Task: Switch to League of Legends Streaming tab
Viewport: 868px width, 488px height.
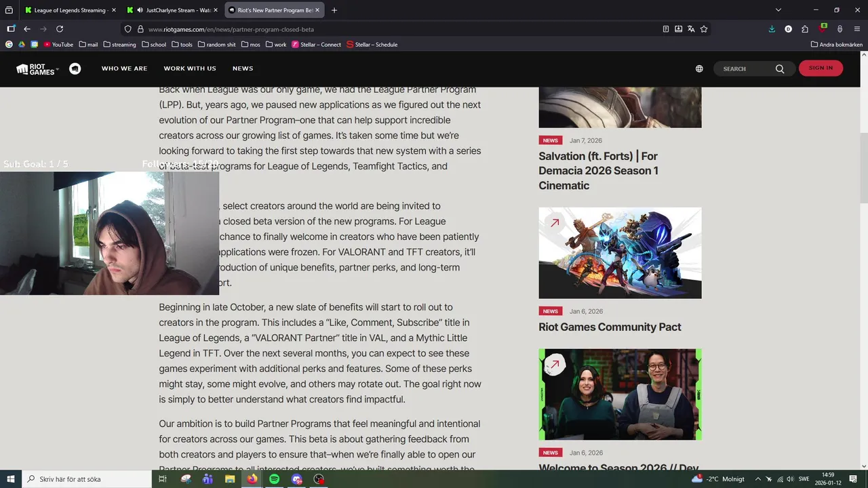Action: pos(71,10)
